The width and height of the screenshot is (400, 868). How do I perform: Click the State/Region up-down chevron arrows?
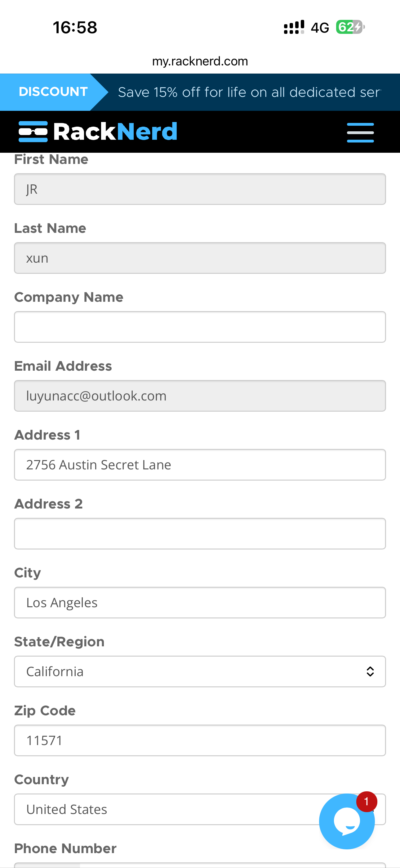coord(370,671)
